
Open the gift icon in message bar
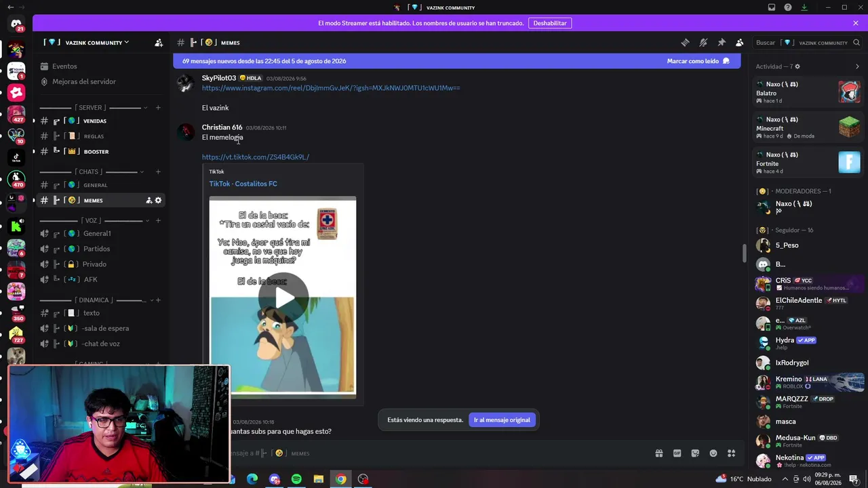[x=658, y=453]
